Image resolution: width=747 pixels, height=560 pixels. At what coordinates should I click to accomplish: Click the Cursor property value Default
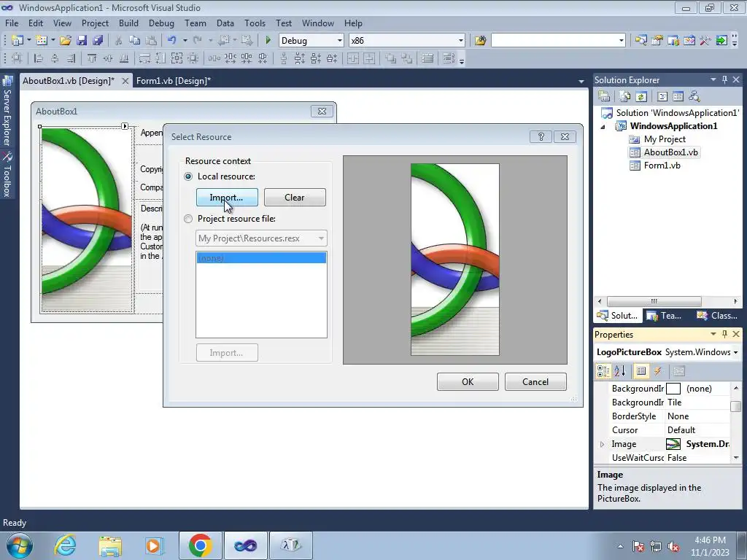click(x=697, y=430)
